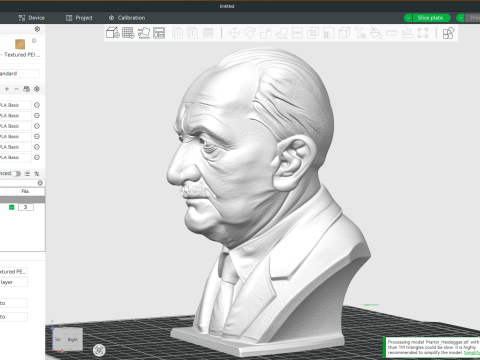This screenshot has height=360, width=480.
Task: Select the highlighted gray object row
Action: coord(22,199)
